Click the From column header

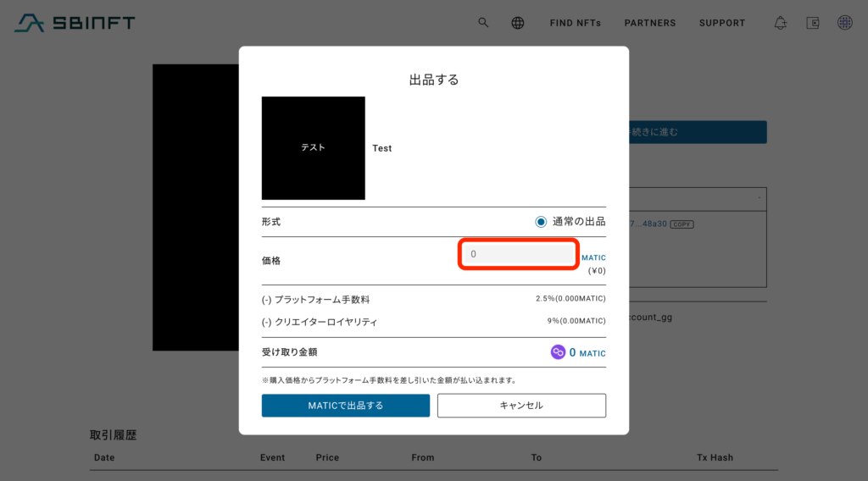point(423,457)
